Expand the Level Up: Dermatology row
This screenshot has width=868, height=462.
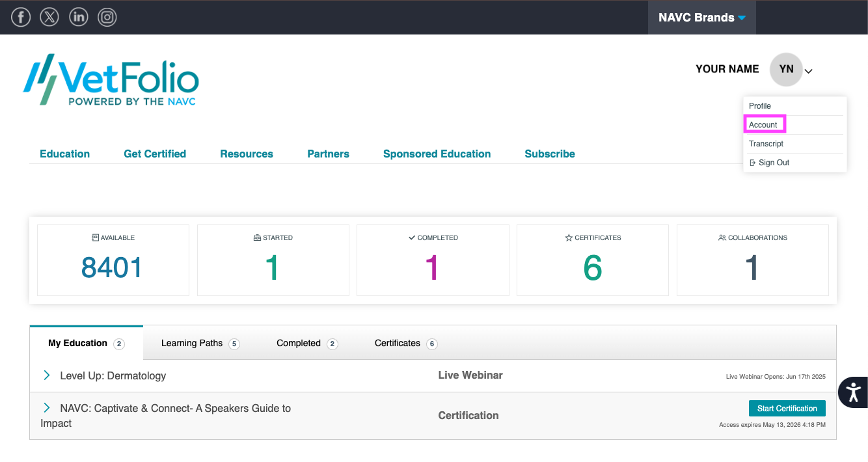[x=47, y=375]
